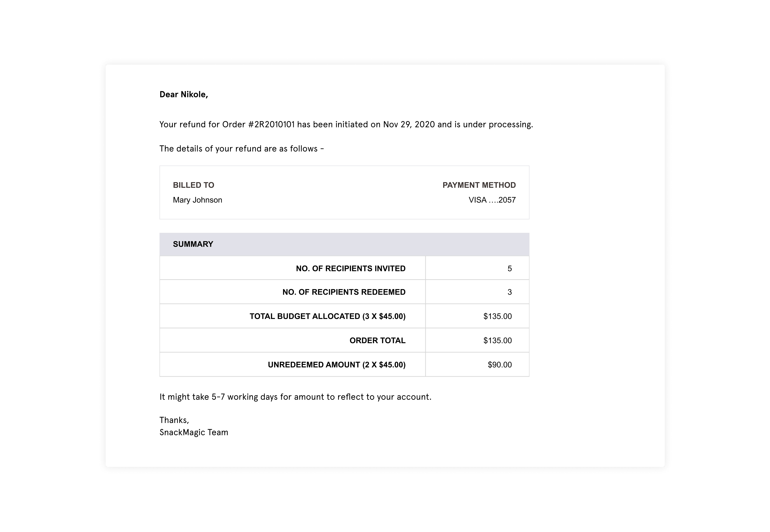The image size is (770, 532).
Task: Click the ORDER TOTAL label
Action: [377, 341]
